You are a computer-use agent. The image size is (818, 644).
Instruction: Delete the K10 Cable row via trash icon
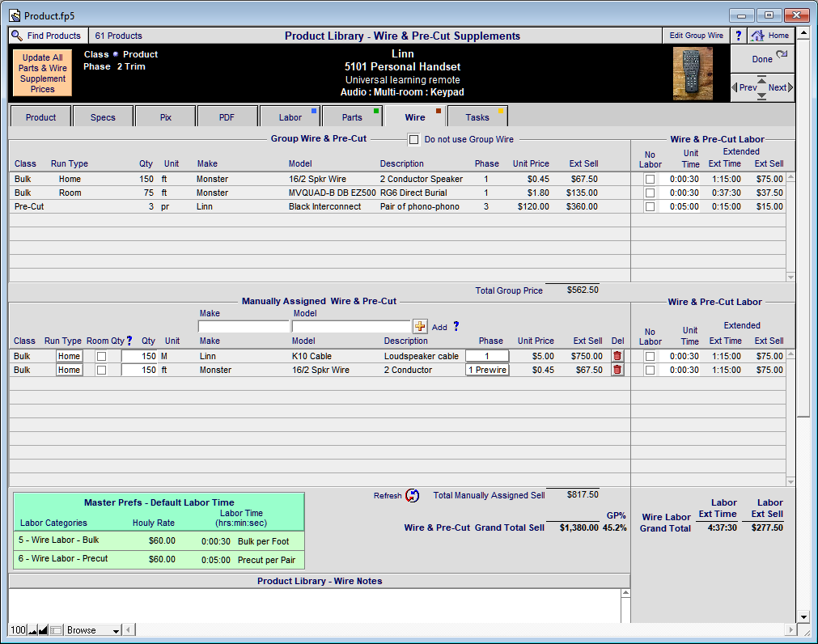(x=617, y=356)
